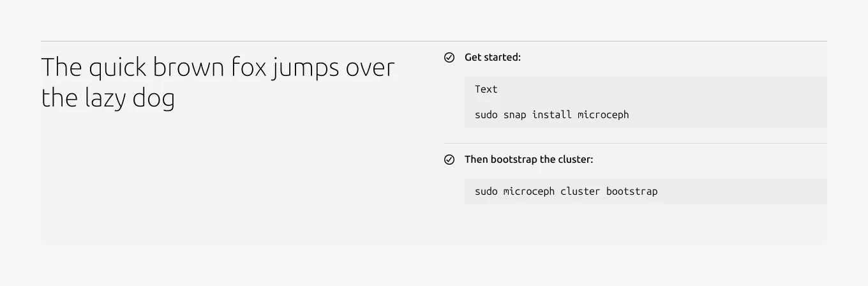Click the word install in the first command
The height and width of the screenshot is (286, 868).
click(552, 115)
